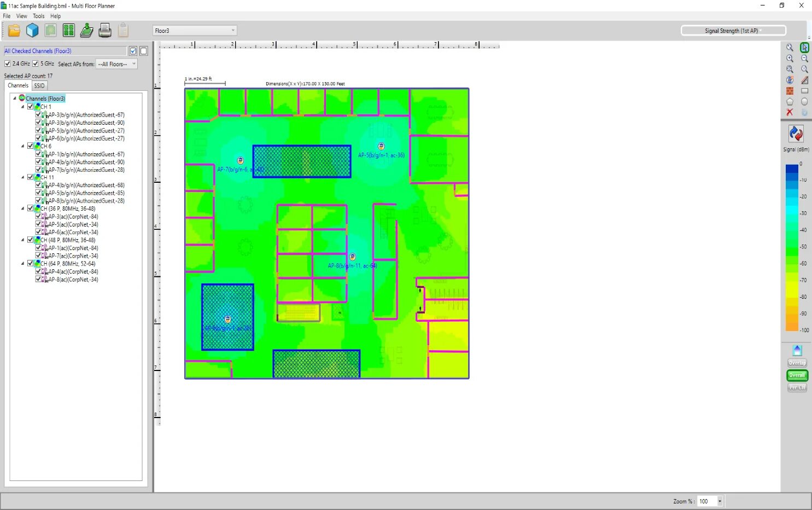This screenshot has width=812, height=510.
Task: Click the green four-pane floors icon
Action: [69, 31]
